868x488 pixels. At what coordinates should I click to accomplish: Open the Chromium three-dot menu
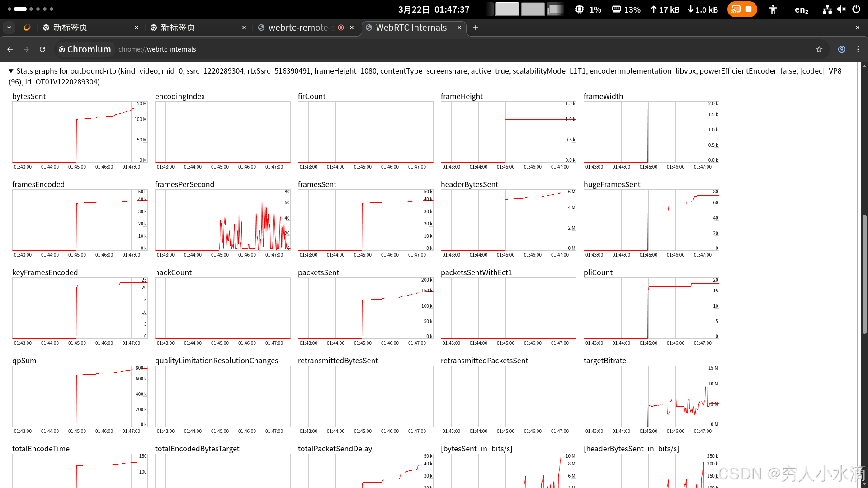point(858,49)
